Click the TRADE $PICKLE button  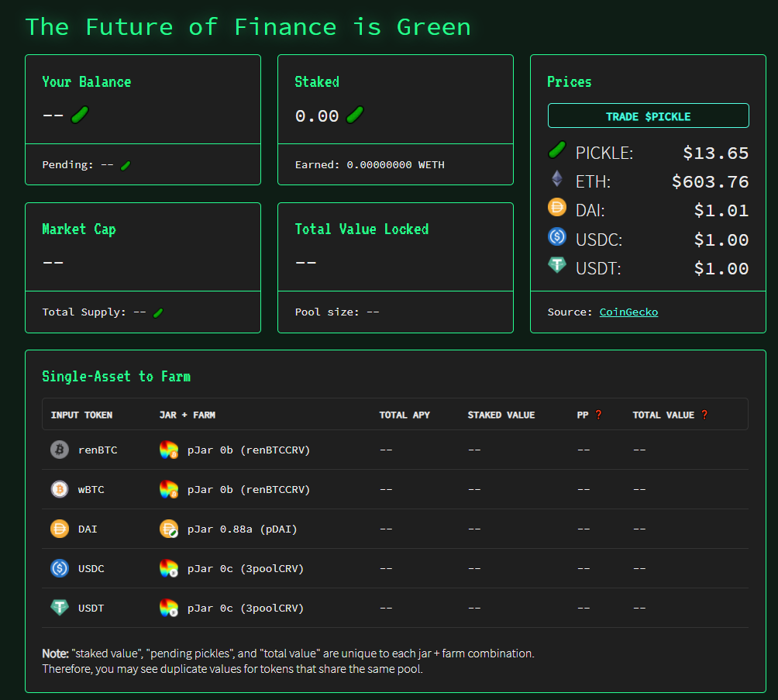[x=648, y=116]
